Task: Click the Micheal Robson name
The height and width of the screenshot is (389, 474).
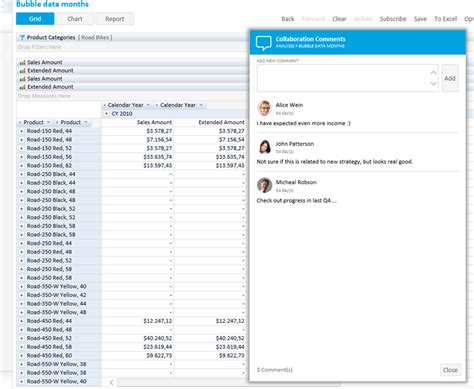Action: [296, 182]
